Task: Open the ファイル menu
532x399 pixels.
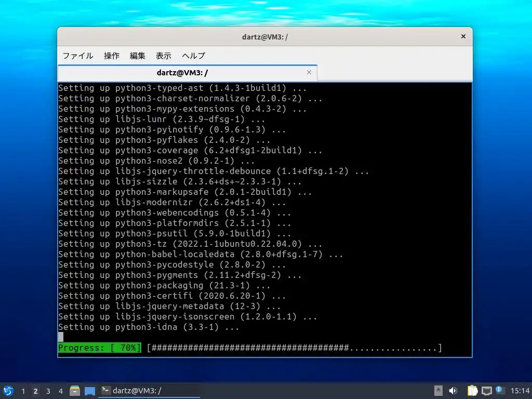Action: click(x=78, y=56)
